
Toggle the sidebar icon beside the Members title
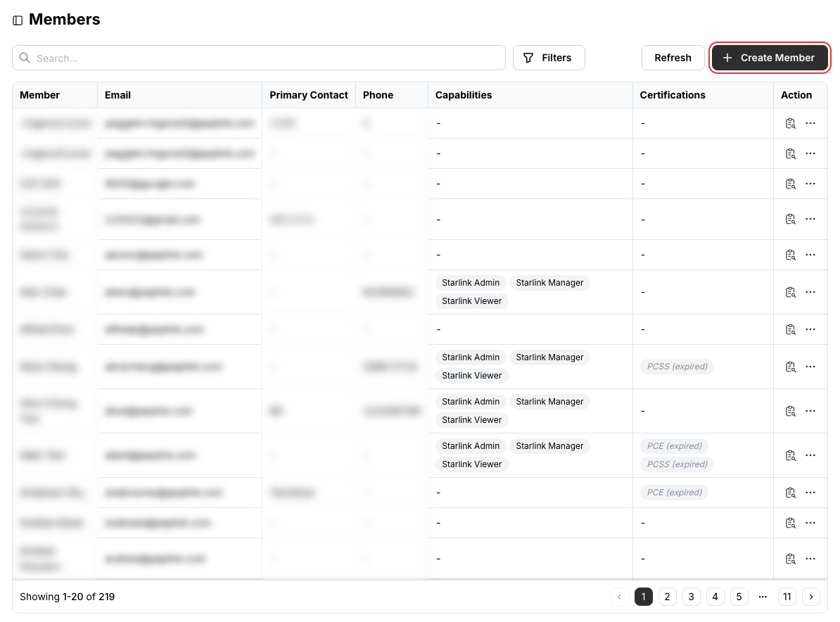(18, 20)
